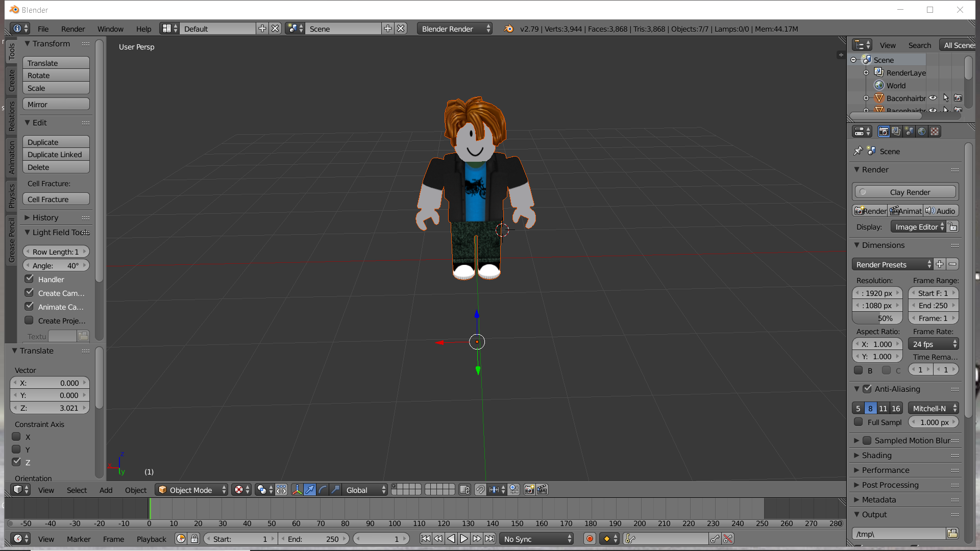980x551 pixels.
Task: Open the Render properties tab (camera icon)
Action: coord(884,132)
